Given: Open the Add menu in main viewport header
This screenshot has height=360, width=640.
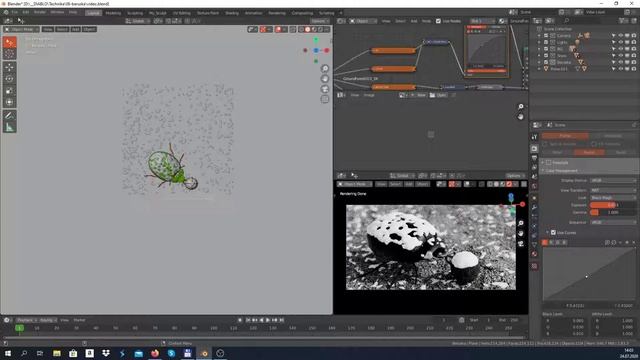Looking at the screenshot, I should 76,29.
